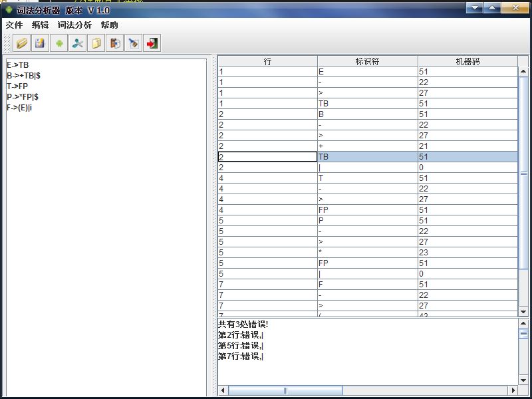Screen dimensions: 532x399
Task: Click the error pane's scroll up arrow
Action: click(x=523, y=323)
